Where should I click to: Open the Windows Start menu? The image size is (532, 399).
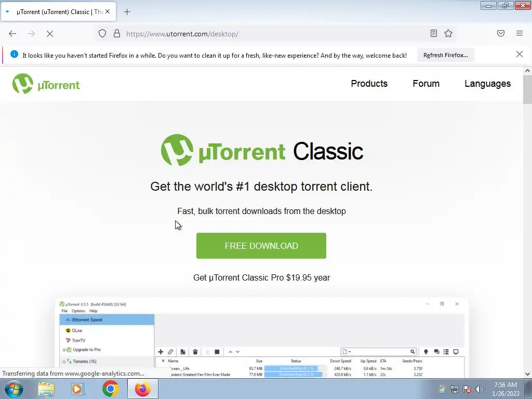tap(14, 389)
